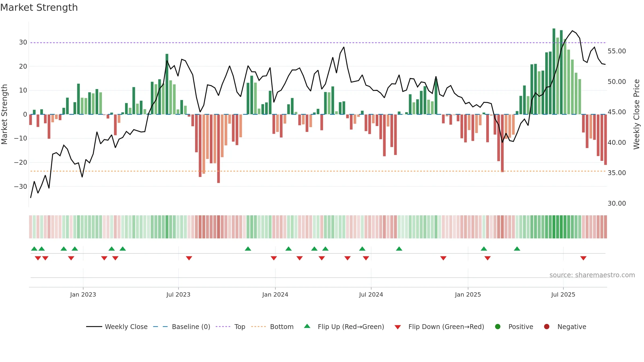Click the 55.00 price axis tick
Image resolution: width=644 pixels, height=362 pixels.
pos(617,51)
